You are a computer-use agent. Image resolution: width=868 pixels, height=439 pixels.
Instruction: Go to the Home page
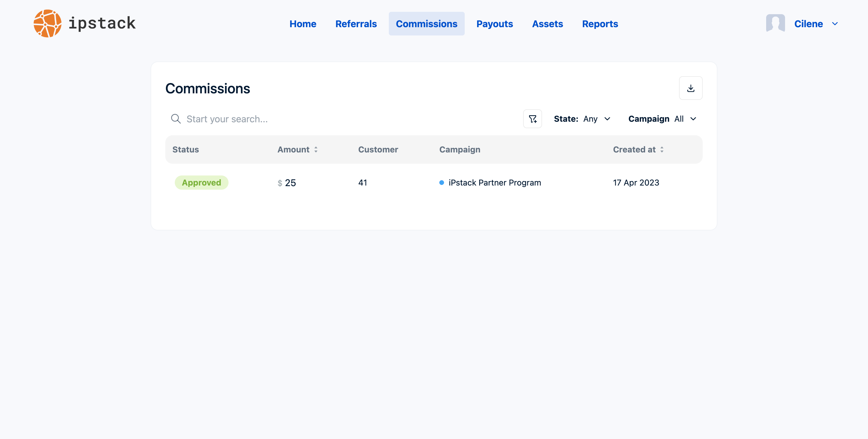(303, 24)
